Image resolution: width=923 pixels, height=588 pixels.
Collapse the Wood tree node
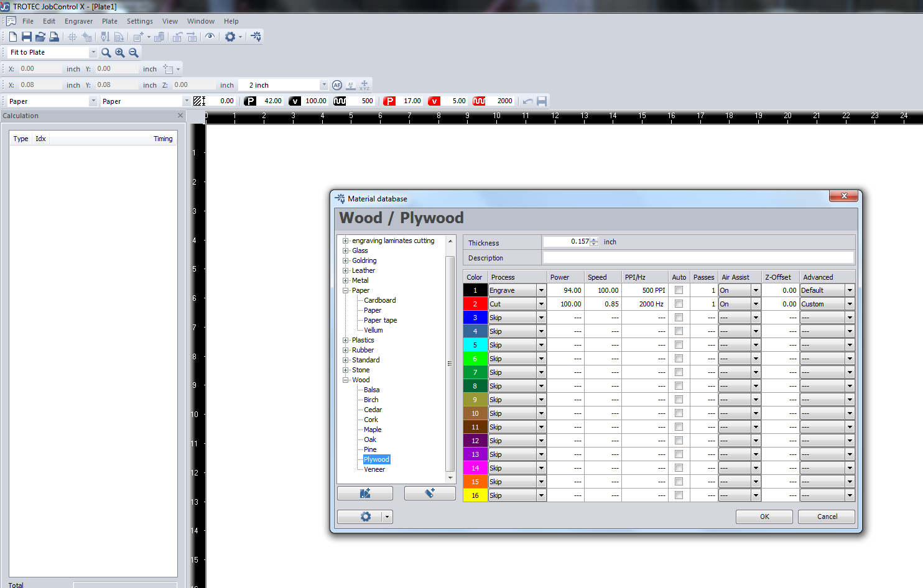pyautogui.click(x=346, y=380)
